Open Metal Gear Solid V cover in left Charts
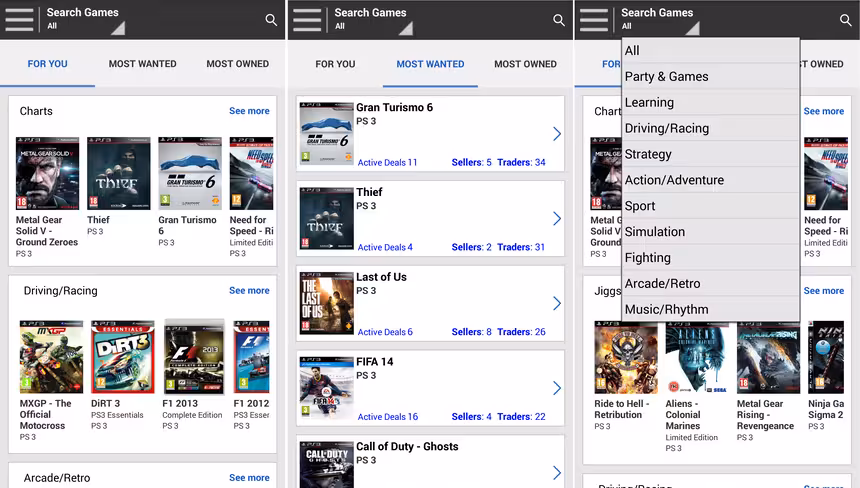The width and height of the screenshot is (860, 488). [47, 173]
